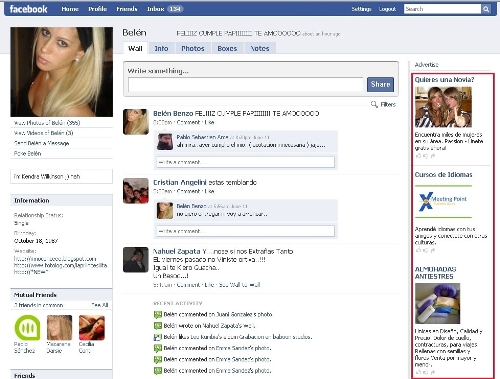Click Pablo Sebastian's name in comment
Screen dimensions: 500x379
point(203,137)
